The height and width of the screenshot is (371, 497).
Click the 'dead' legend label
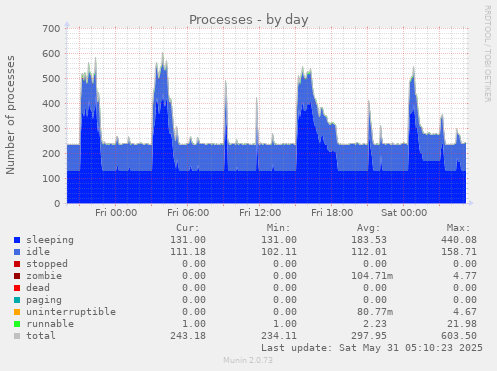point(38,288)
